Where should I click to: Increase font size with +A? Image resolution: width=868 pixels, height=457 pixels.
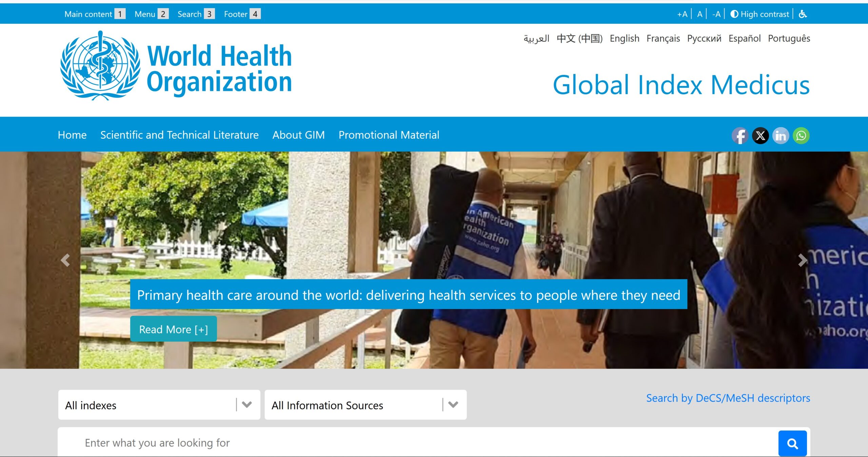click(x=682, y=14)
